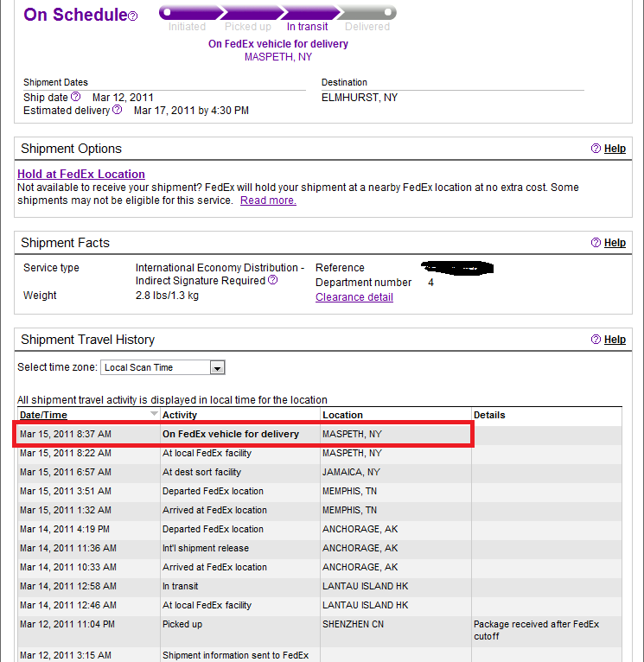The image size is (644, 662).
Task: Select the Mar 15, 2011 8:37 AM entry
Action: 66,434
